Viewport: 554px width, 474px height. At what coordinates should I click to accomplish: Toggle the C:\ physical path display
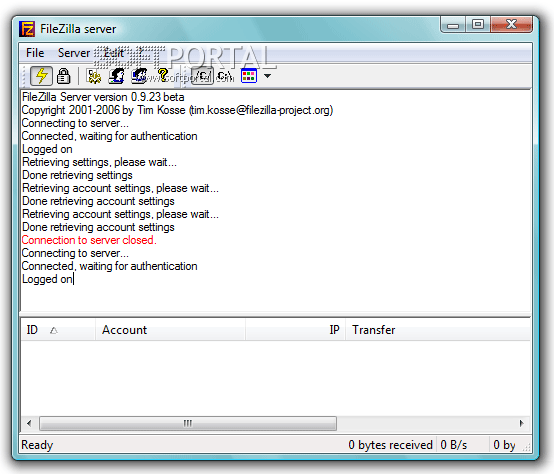pos(225,76)
